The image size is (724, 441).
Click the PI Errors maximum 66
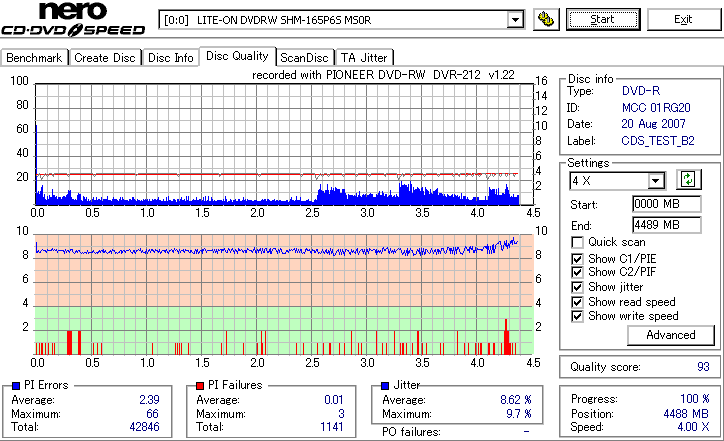coord(152,414)
